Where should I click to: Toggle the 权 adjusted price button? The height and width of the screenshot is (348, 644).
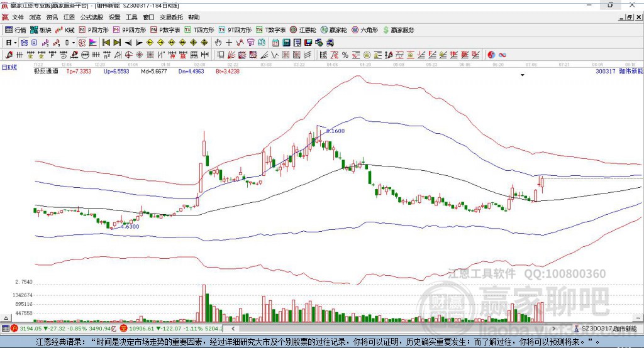[82, 42]
